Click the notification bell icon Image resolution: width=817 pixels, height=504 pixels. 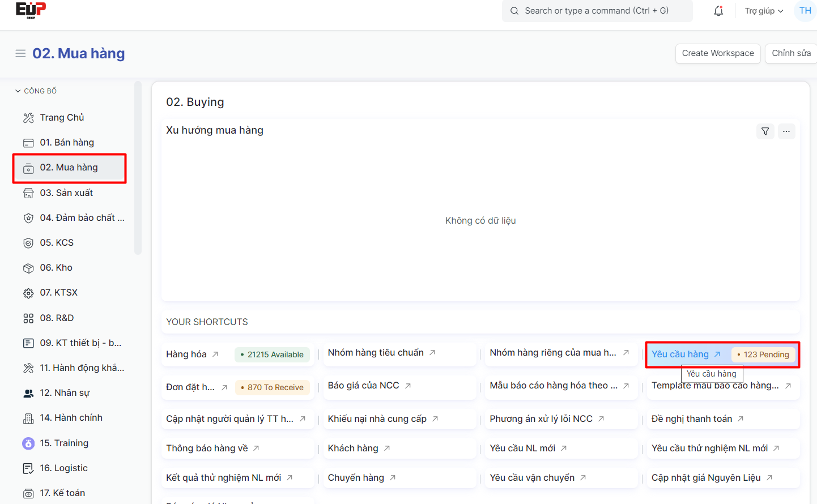point(718,11)
